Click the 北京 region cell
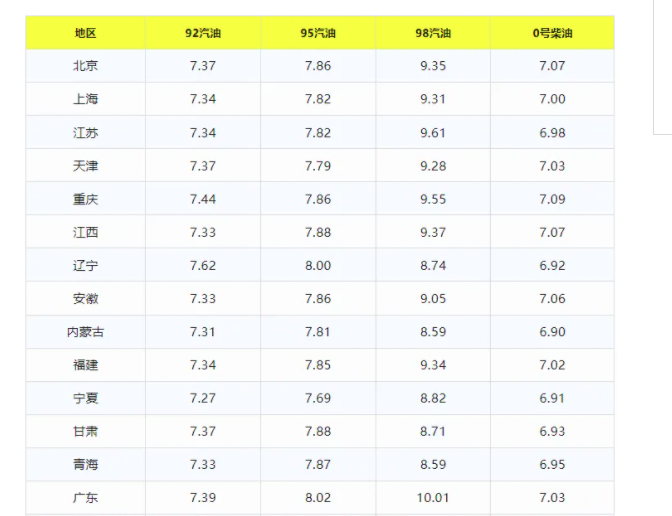Viewport: 672px width, 516px height. pyautogui.click(x=85, y=66)
